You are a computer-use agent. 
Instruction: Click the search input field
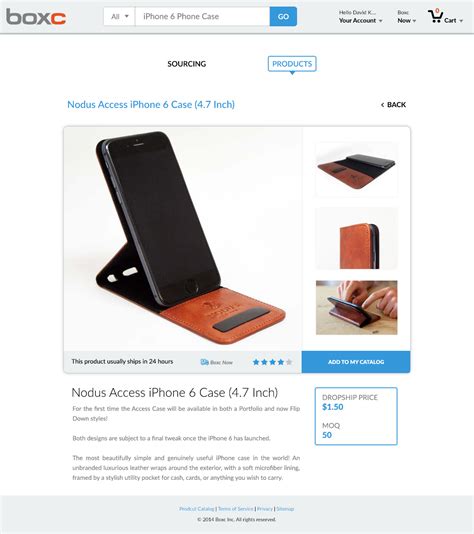203,16
